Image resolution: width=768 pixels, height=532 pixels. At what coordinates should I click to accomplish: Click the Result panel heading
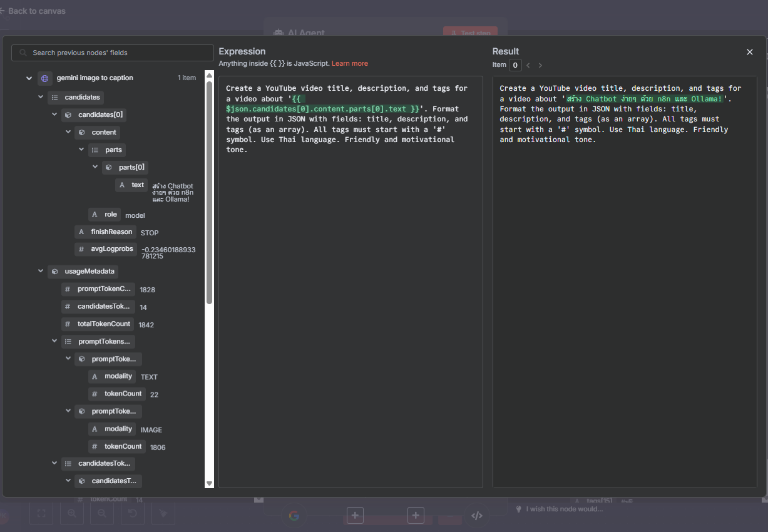point(506,51)
